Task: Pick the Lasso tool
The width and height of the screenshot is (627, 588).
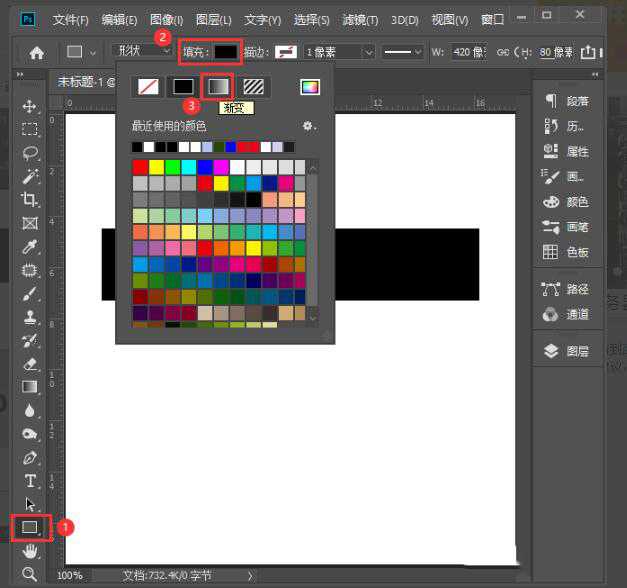Action: 30,153
